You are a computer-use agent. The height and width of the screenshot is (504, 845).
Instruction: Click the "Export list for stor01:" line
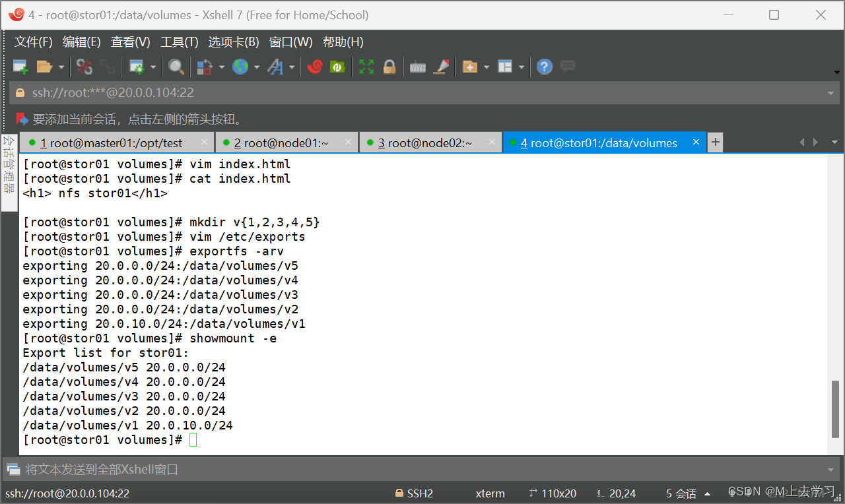point(106,353)
